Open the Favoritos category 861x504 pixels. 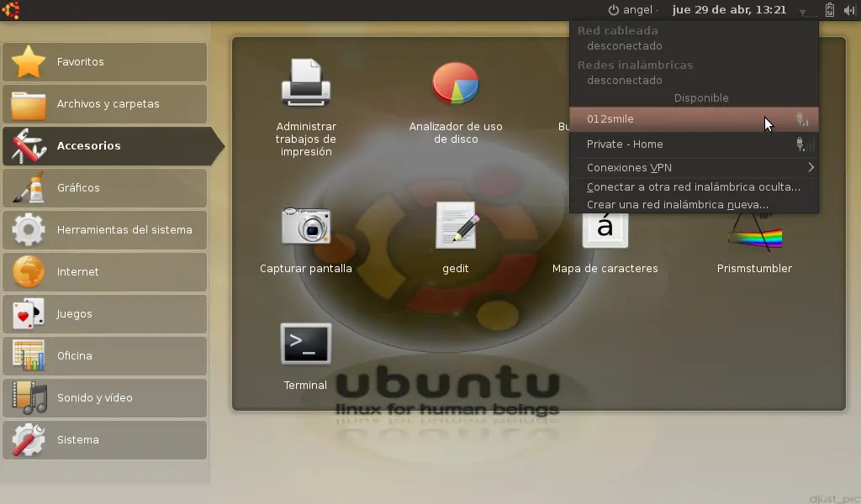click(x=105, y=62)
